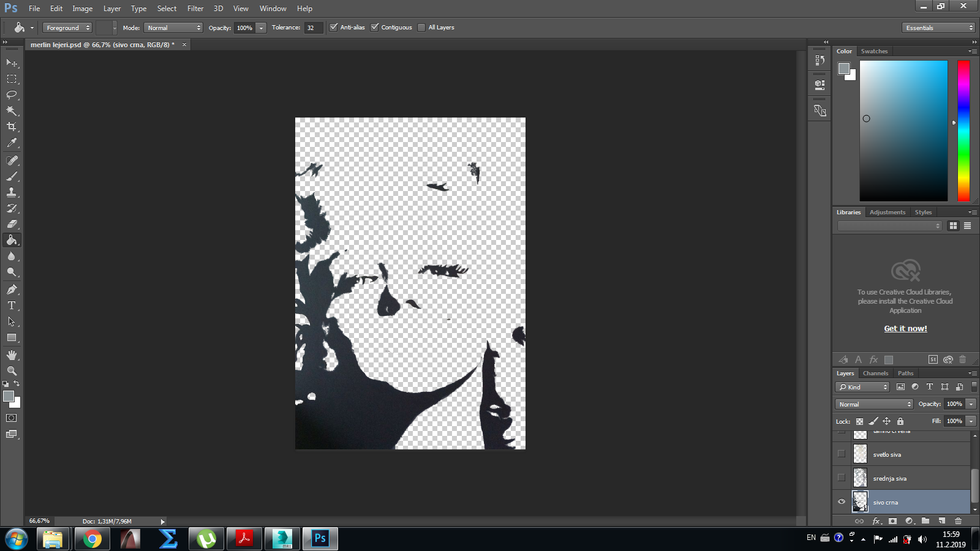Click the Tolerance input field
Image resolution: width=980 pixels, height=551 pixels.
(x=314, y=28)
